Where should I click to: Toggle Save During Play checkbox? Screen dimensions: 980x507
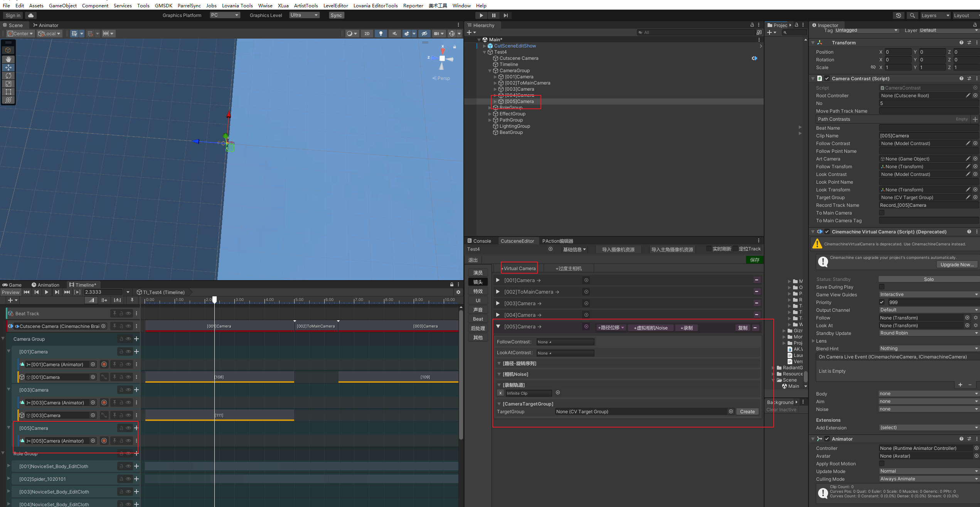(x=882, y=287)
